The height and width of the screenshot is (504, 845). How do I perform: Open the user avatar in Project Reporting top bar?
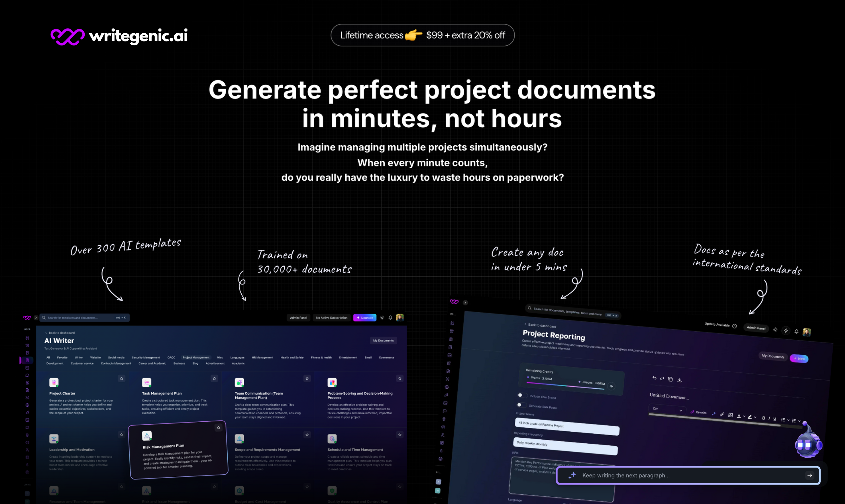[x=807, y=332]
